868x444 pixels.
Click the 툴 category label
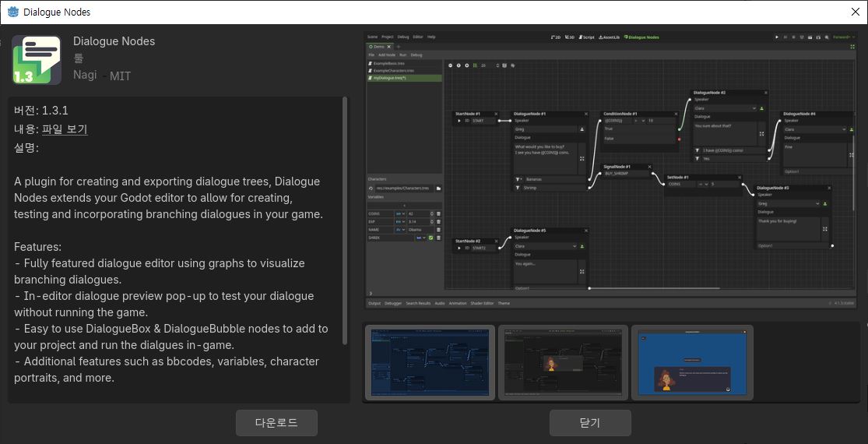(78, 58)
